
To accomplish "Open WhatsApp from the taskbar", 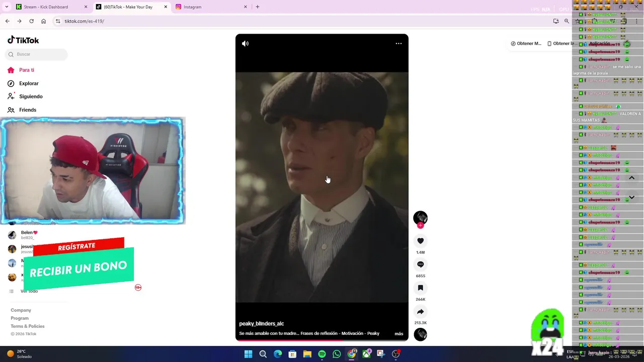I will coord(337,354).
